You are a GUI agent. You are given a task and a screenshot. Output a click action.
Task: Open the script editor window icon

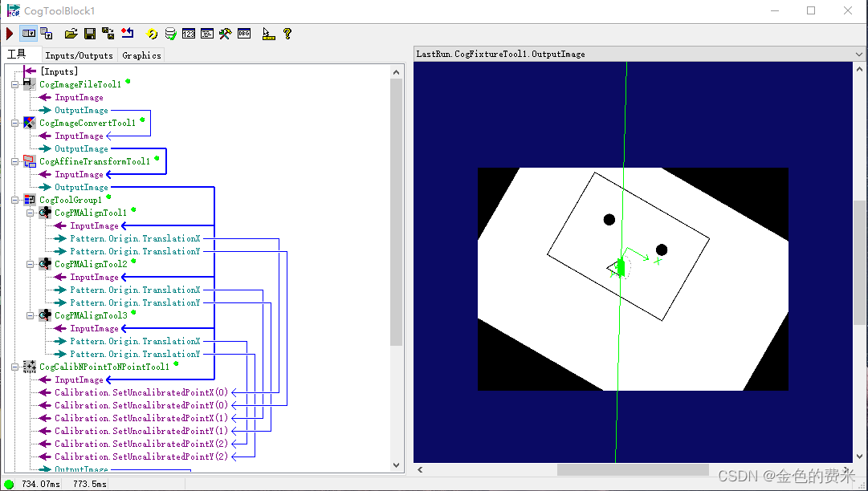point(207,34)
